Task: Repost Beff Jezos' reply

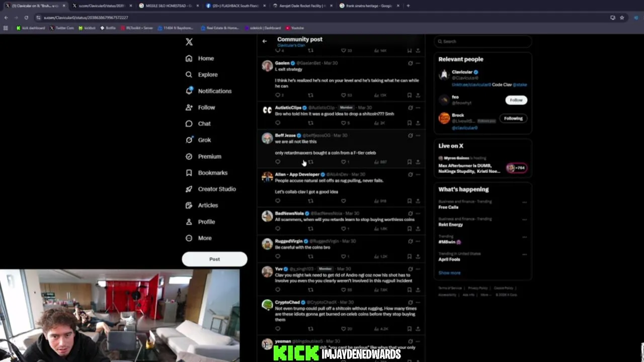Action: (310, 162)
